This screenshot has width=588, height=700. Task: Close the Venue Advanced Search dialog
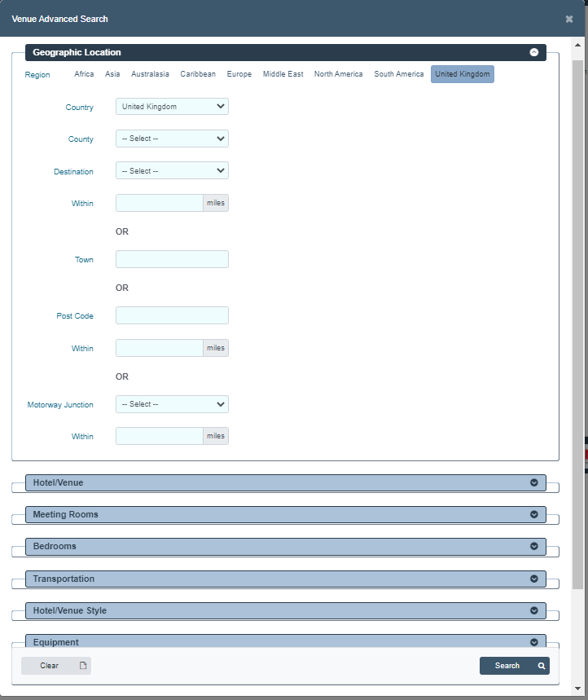point(568,20)
